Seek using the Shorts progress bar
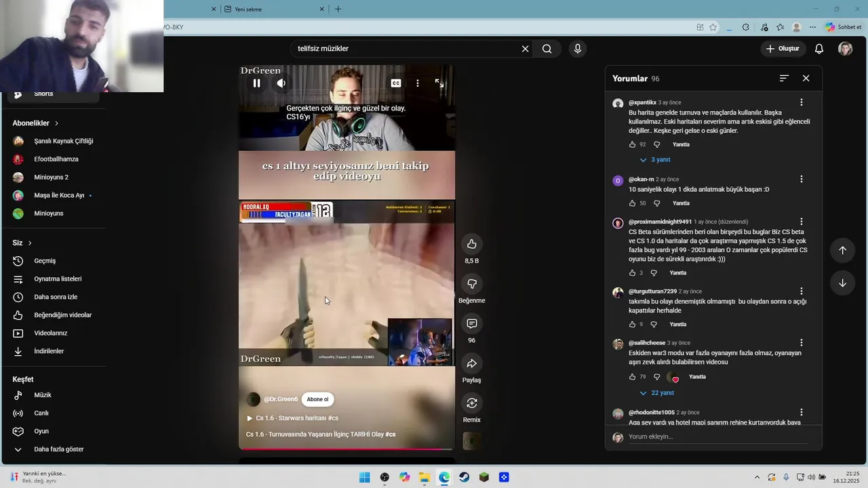 point(347,449)
